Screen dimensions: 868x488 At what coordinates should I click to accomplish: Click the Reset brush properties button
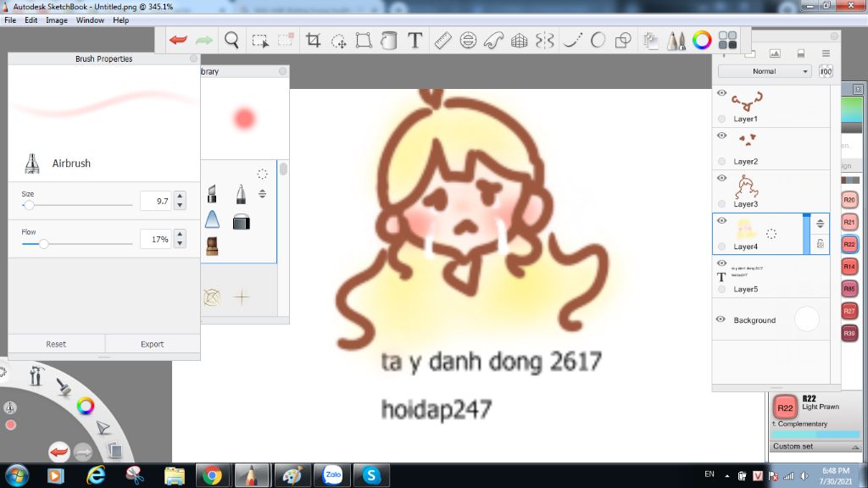tap(56, 344)
